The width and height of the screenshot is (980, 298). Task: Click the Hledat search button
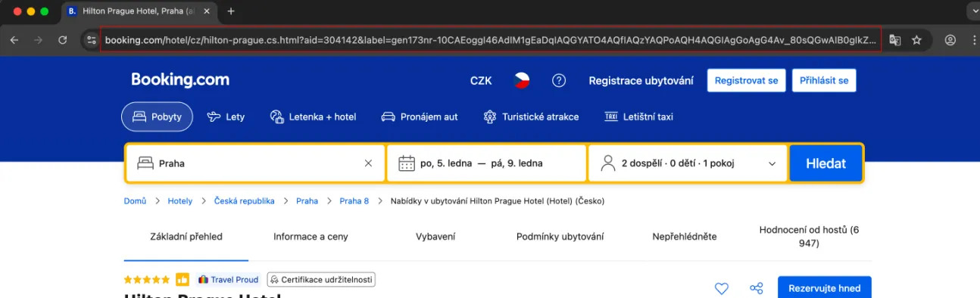(826, 163)
